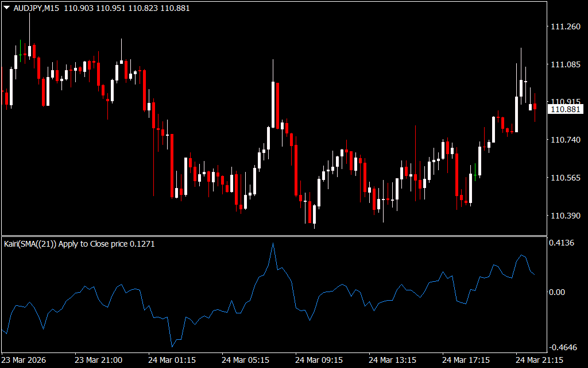
Task: Click the 0.00 zero level on Kairi scale
Action: tap(558, 292)
